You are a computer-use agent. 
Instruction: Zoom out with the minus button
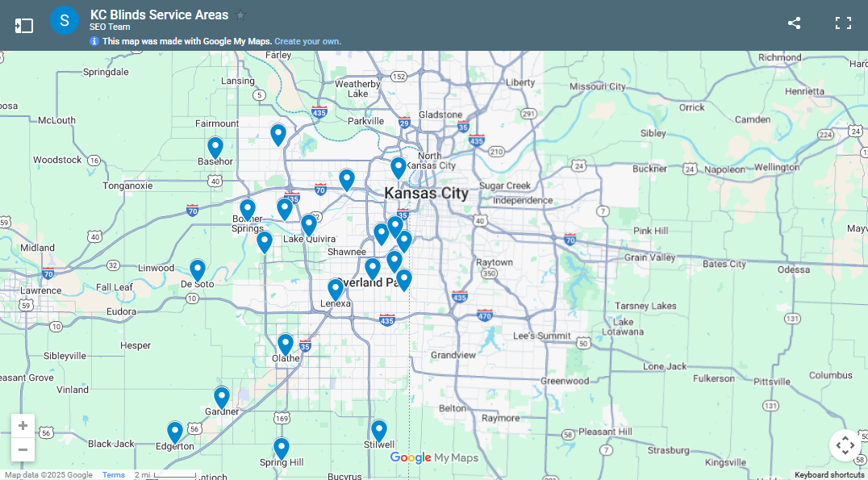pyautogui.click(x=23, y=449)
